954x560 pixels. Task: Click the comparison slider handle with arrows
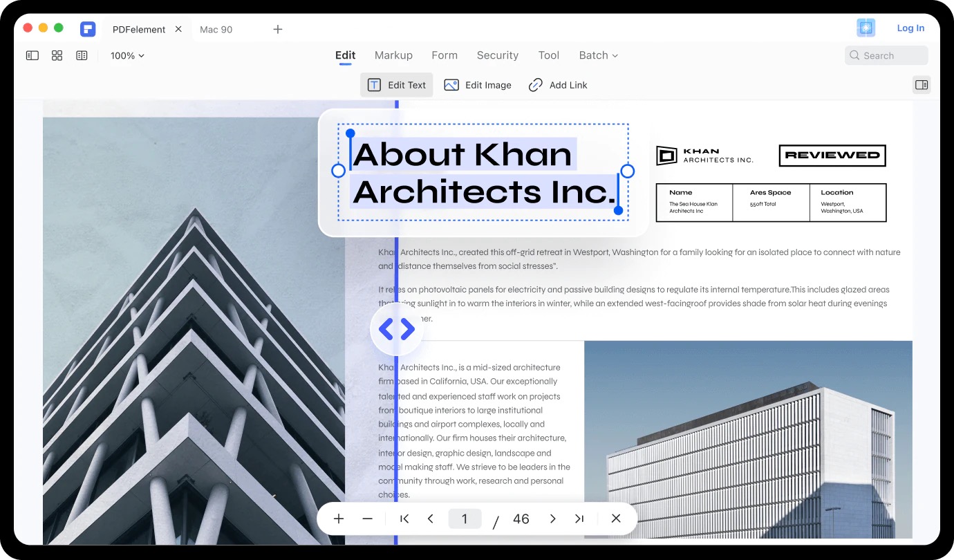point(397,330)
